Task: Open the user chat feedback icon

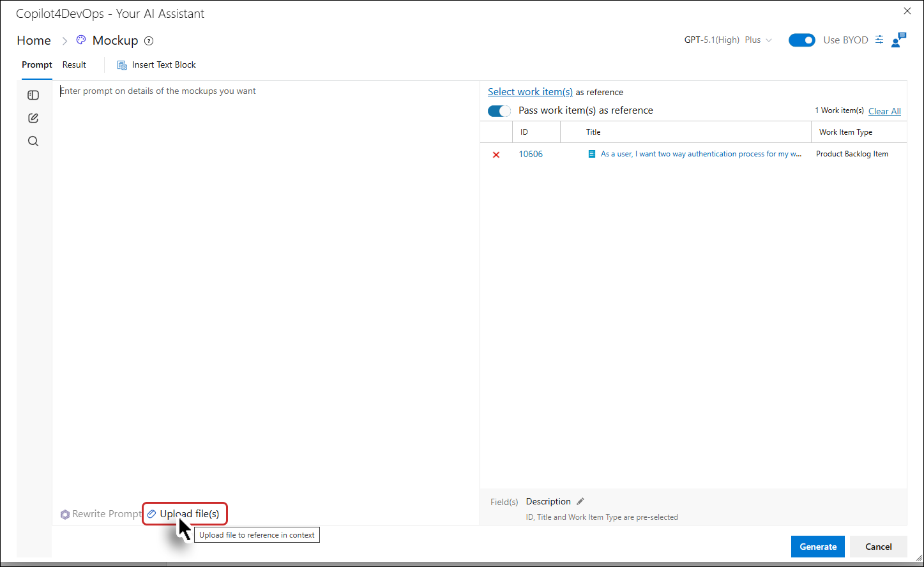Action: 898,40
